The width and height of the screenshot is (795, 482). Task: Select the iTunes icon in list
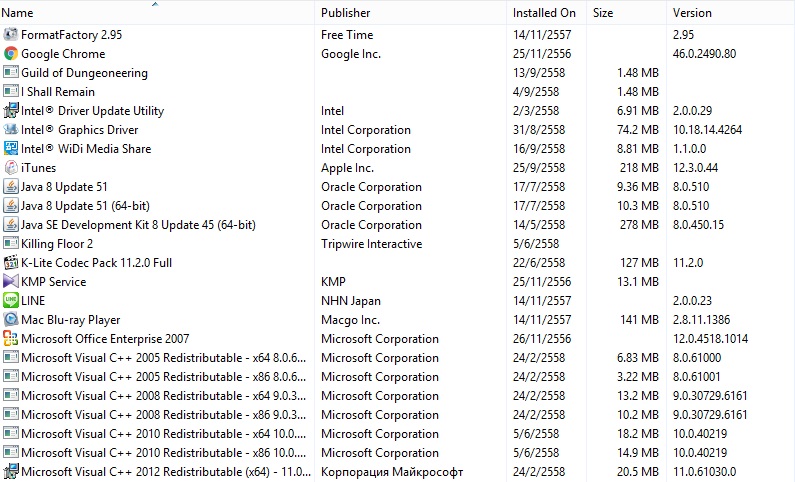(x=11, y=168)
